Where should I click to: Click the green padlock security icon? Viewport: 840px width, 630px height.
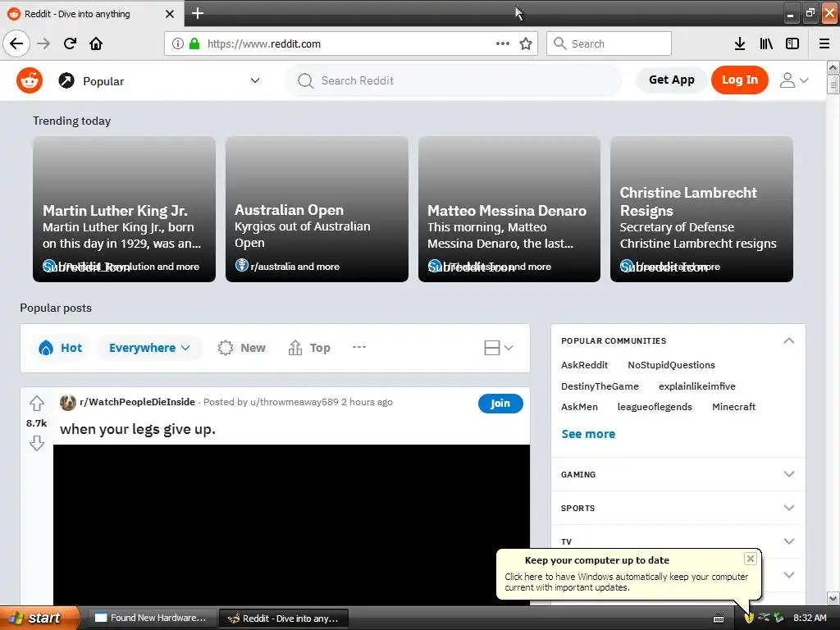194,43
